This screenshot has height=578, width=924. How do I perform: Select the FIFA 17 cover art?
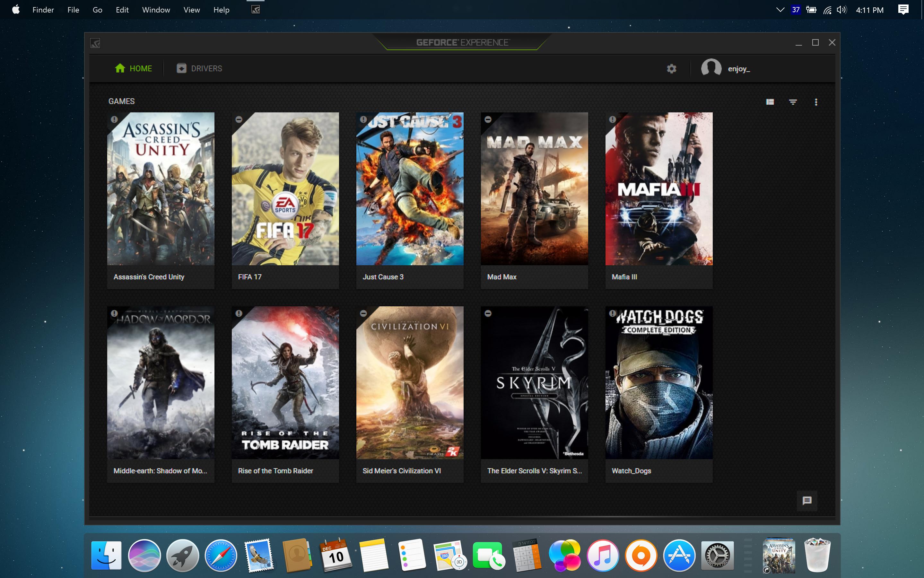click(x=285, y=189)
